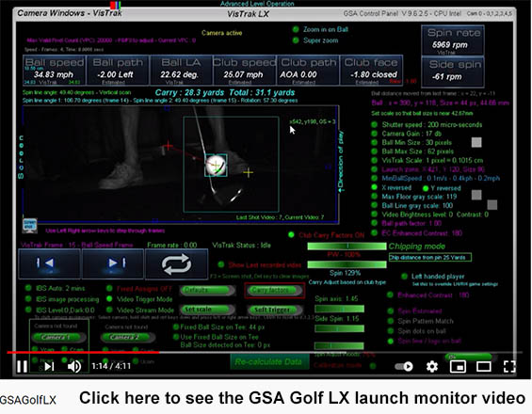This screenshot has width=532, height=414.
Task: Toggle the Shutter speed 200 micro-seconds light
Action: 374,125
